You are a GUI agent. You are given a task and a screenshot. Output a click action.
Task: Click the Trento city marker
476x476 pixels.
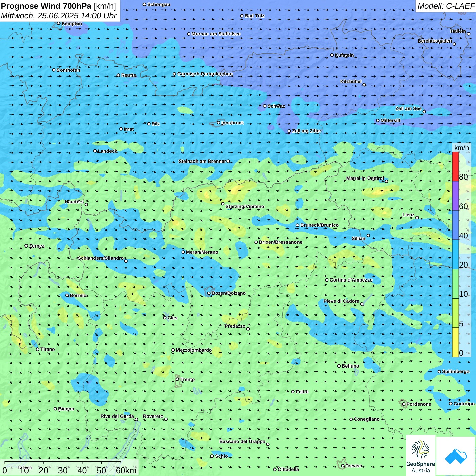177,379
